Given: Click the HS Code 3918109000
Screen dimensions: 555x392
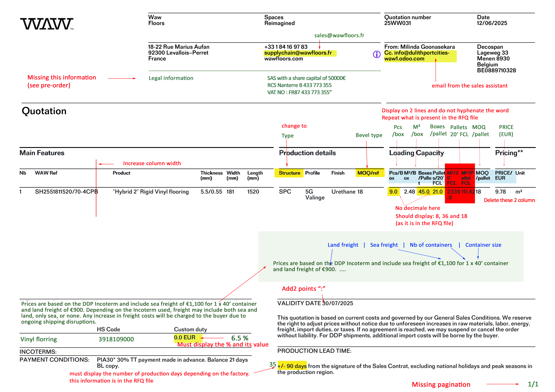Looking at the screenshot, I should point(116,339).
